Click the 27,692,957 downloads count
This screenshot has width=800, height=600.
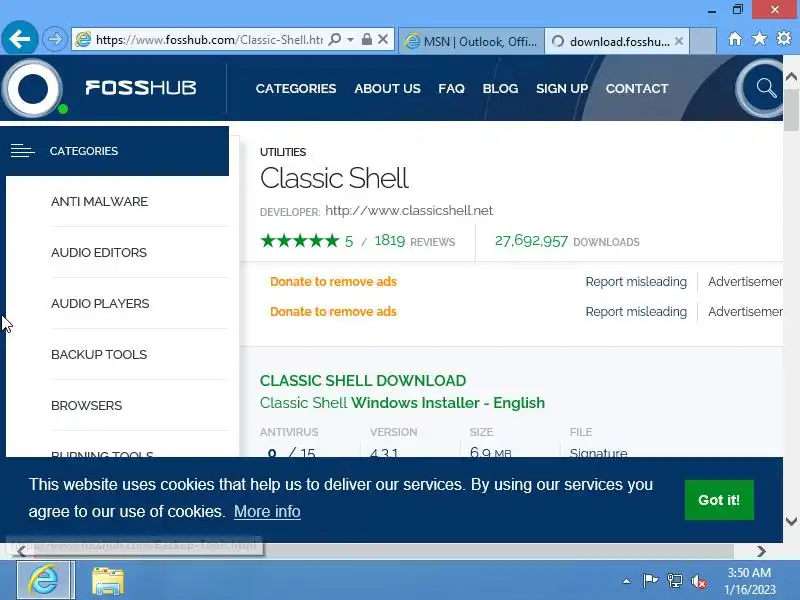(x=531, y=241)
